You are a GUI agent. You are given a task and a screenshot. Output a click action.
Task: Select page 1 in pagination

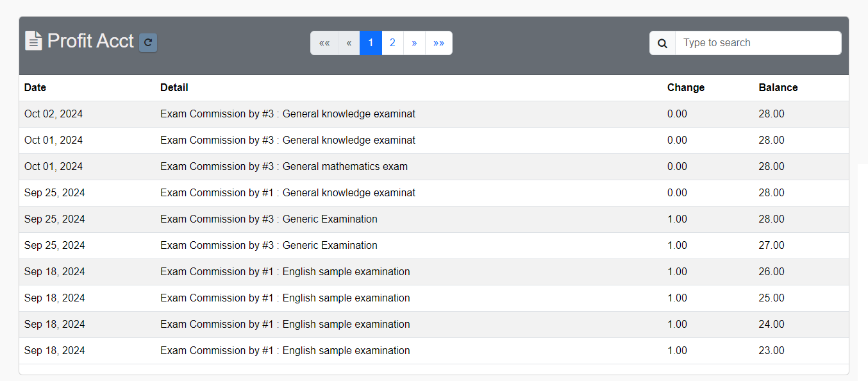371,43
